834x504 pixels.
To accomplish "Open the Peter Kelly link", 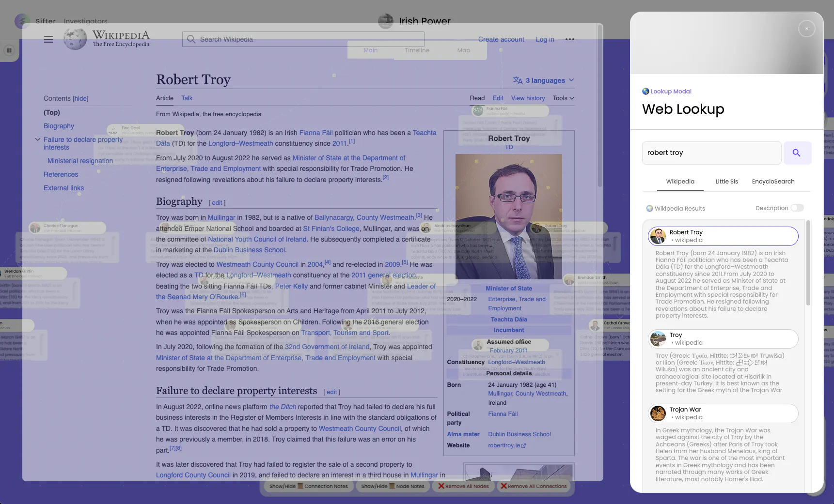I will [x=291, y=286].
